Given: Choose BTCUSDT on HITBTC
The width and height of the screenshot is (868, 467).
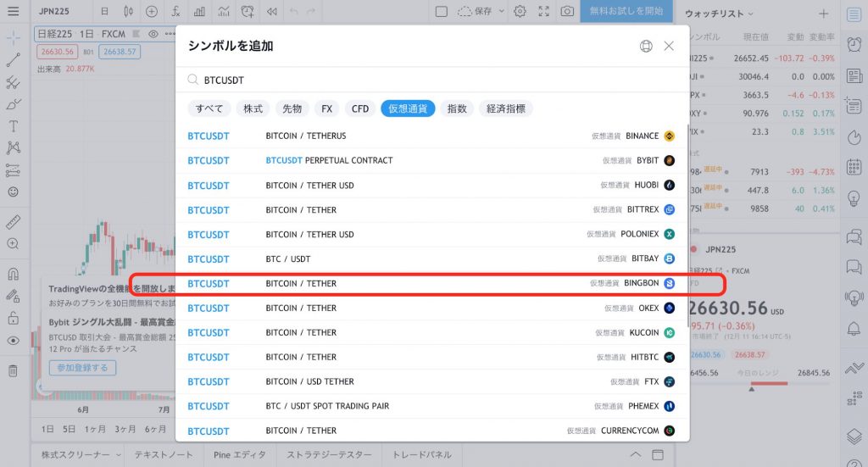Looking at the screenshot, I should point(431,357).
